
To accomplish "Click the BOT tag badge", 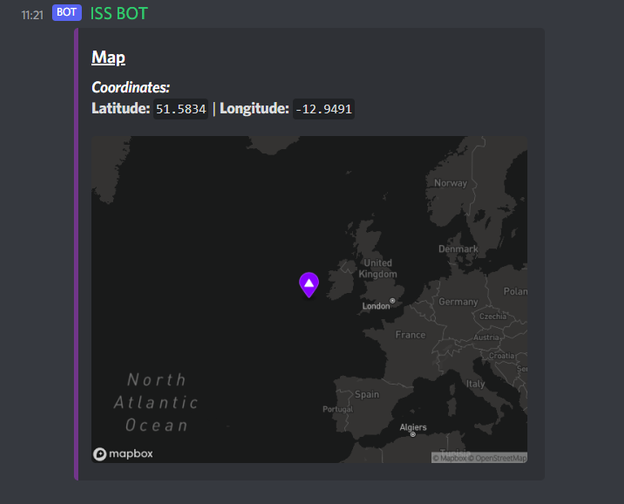I will coord(66,13).
